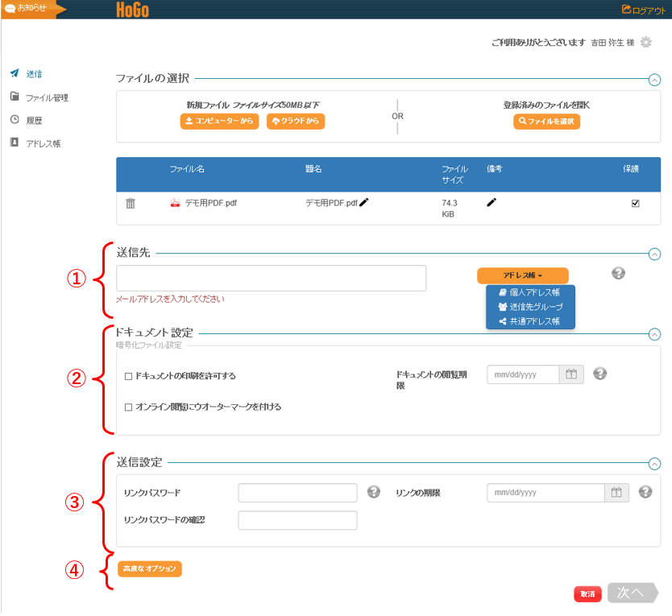Toggle the 保護 checkbox for デモ用PDF.pdf
This screenshot has width=672, height=616.
point(635,204)
